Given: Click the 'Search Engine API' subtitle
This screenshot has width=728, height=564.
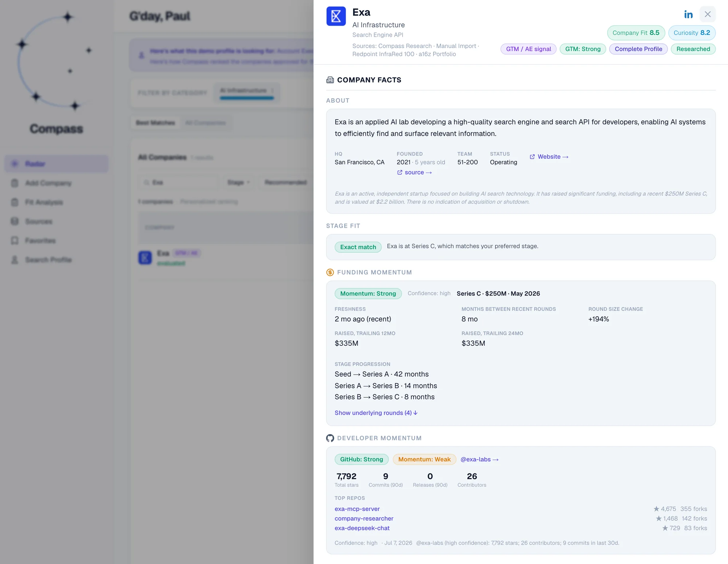Looking at the screenshot, I should tap(377, 35).
